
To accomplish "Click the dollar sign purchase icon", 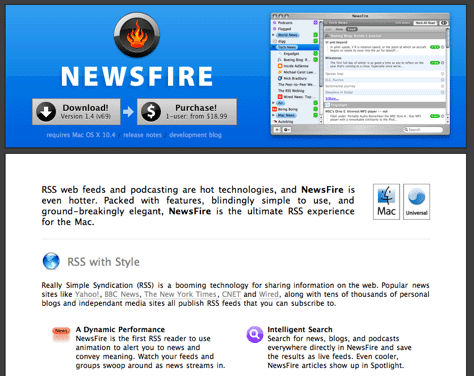I will click(151, 112).
